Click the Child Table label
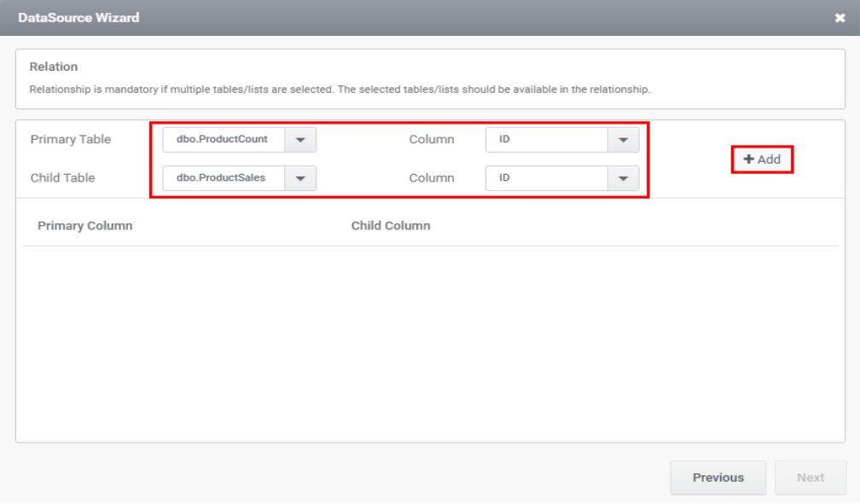The height and width of the screenshot is (504, 860). coord(63,178)
